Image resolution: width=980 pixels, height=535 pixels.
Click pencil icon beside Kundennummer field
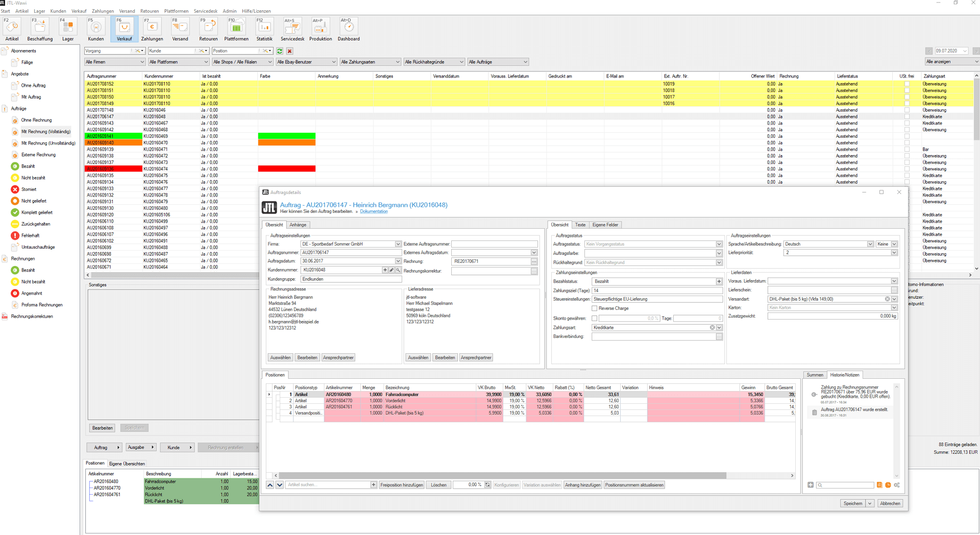(x=391, y=270)
